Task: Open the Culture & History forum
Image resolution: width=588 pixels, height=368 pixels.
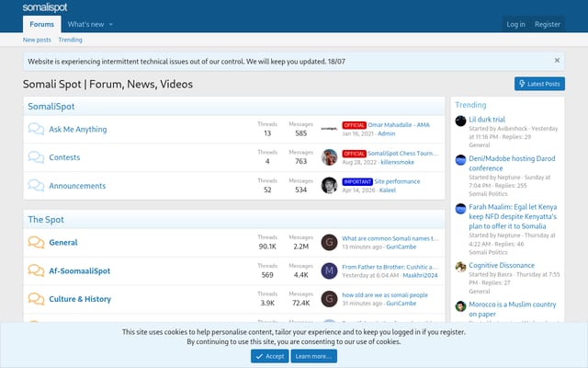Action: pyautogui.click(x=80, y=299)
